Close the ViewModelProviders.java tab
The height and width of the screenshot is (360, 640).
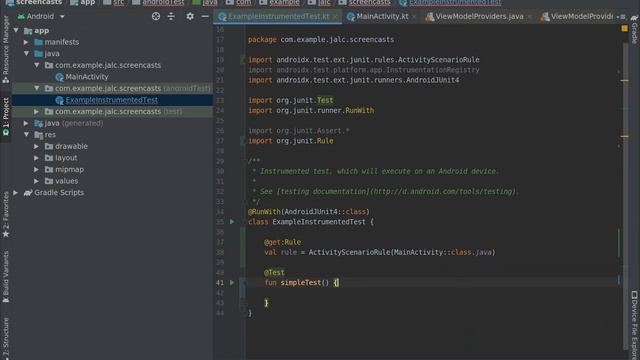click(529, 17)
